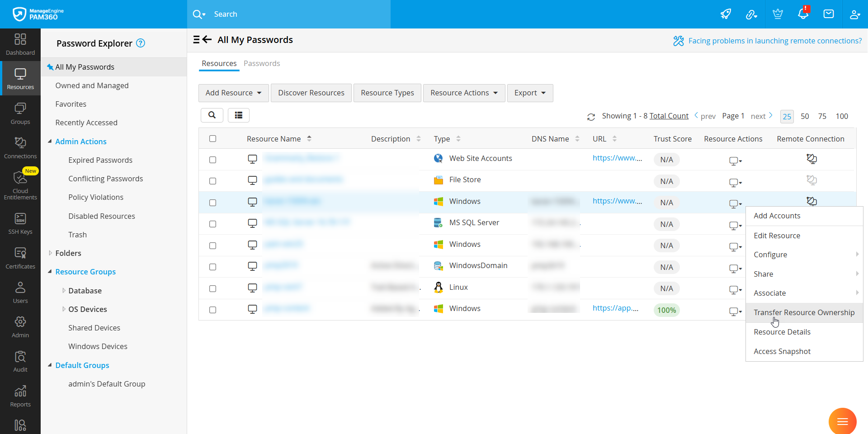The height and width of the screenshot is (434, 868).
Task: Open the Total Count link
Action: [x=669, y=116]
